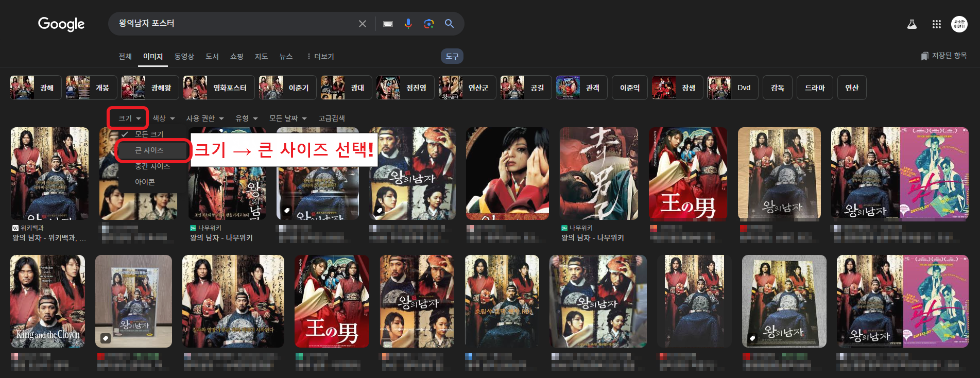
Task: Switch to the 전체 tab
Action: click(x=125, y=56)
